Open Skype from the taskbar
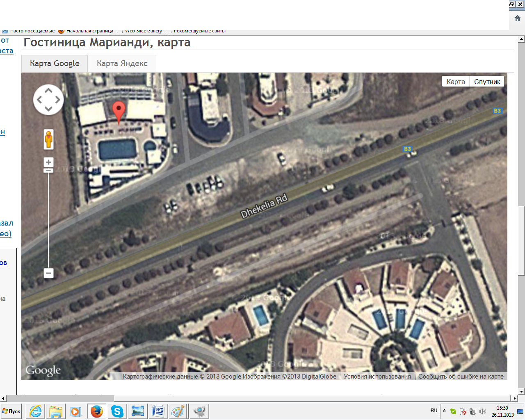The width and height of the screenshot is (525, 420). (117, 411)
